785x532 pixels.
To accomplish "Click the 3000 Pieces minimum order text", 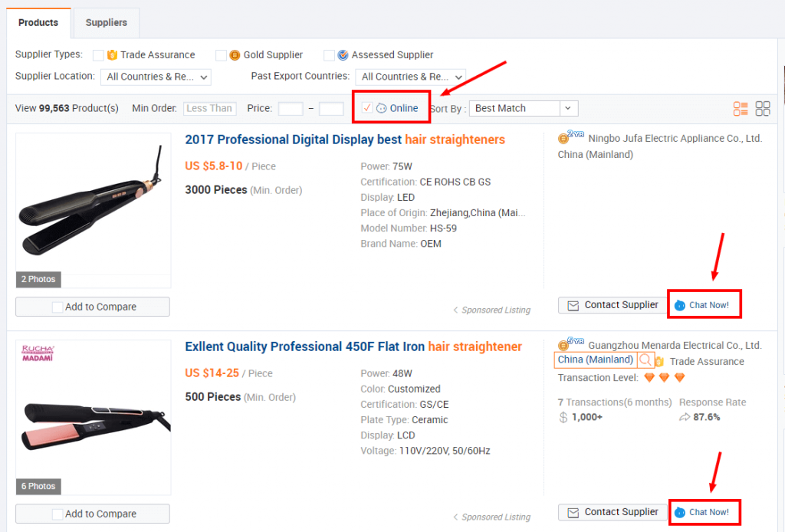I will [215, 190].
